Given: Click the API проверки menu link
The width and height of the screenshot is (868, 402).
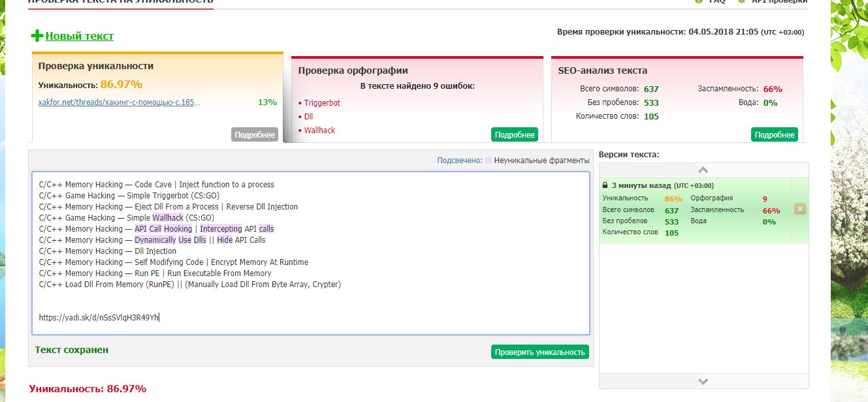Looking at the screenshot, I should click(779, 1).
